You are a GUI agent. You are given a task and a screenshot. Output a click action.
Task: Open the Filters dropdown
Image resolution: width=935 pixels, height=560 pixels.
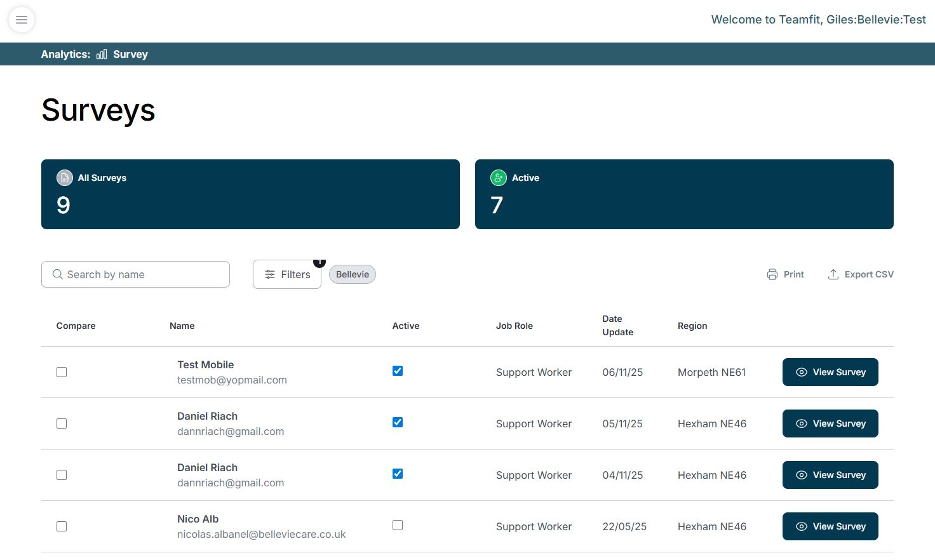pyautogui.click(x=287, y=274)
